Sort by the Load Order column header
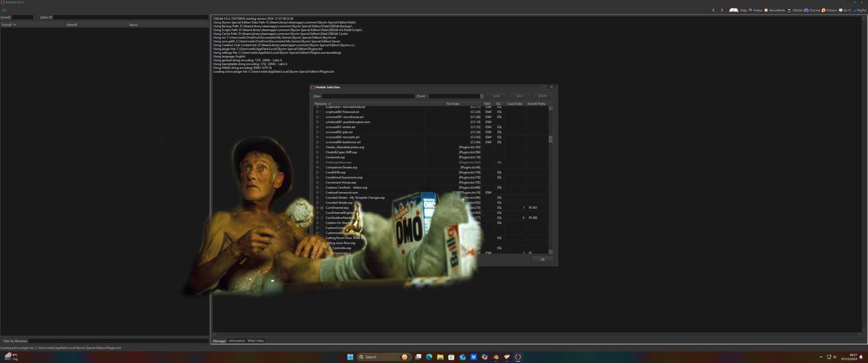This screenshot has height=363, width=868. pos(514,104)
